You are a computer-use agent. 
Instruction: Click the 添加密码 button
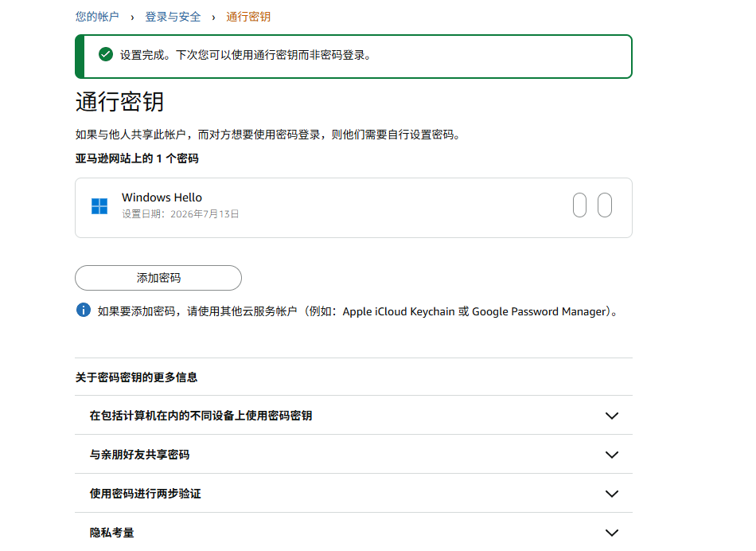tap(158, 278)
